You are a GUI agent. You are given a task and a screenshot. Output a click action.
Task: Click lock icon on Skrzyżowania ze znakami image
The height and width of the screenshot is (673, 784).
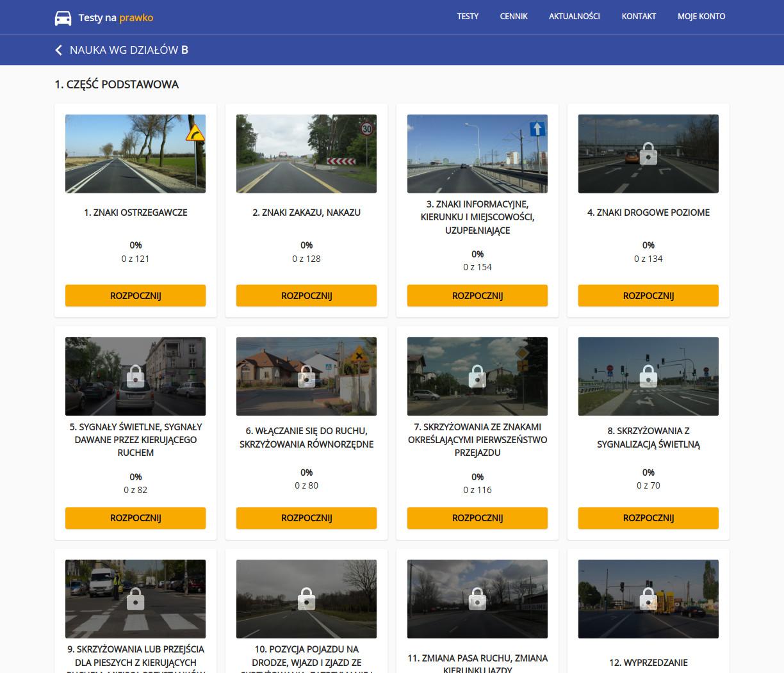point(477,376)
